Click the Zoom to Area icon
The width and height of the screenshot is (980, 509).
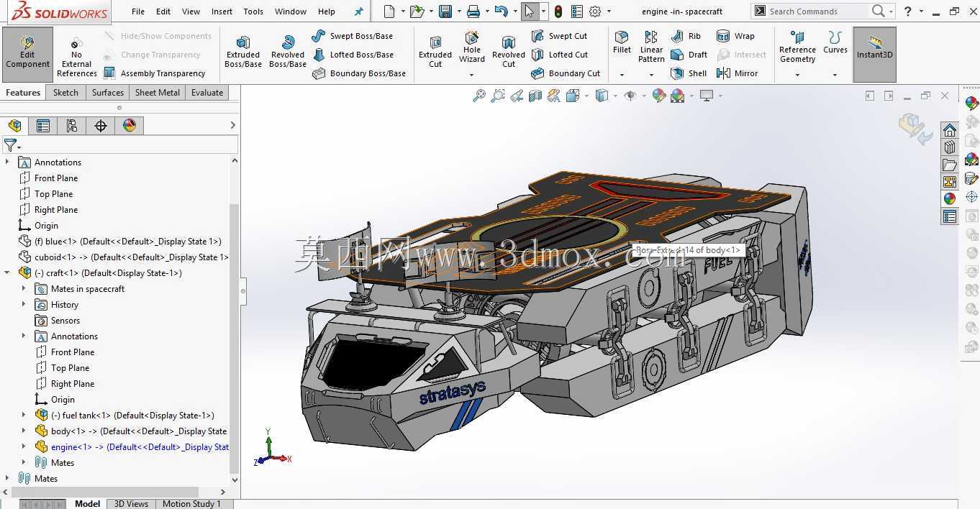click(498, 96)
